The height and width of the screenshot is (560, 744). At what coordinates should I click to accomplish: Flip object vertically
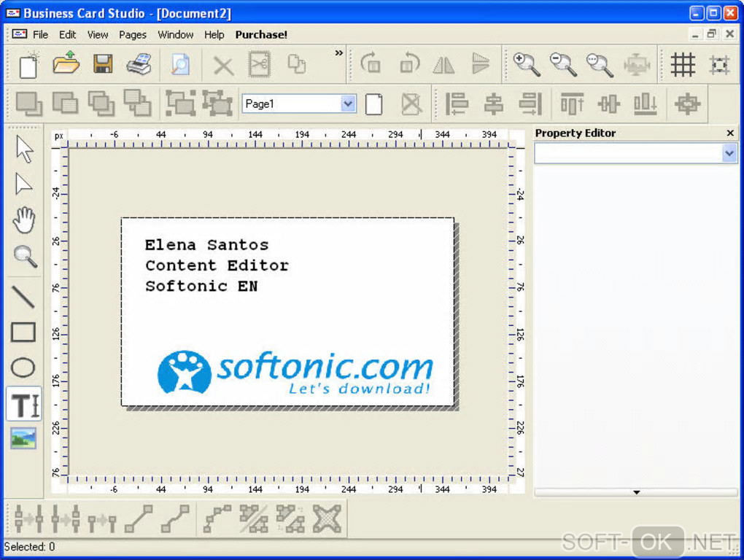pyautogui.click(x=480, y=63)
